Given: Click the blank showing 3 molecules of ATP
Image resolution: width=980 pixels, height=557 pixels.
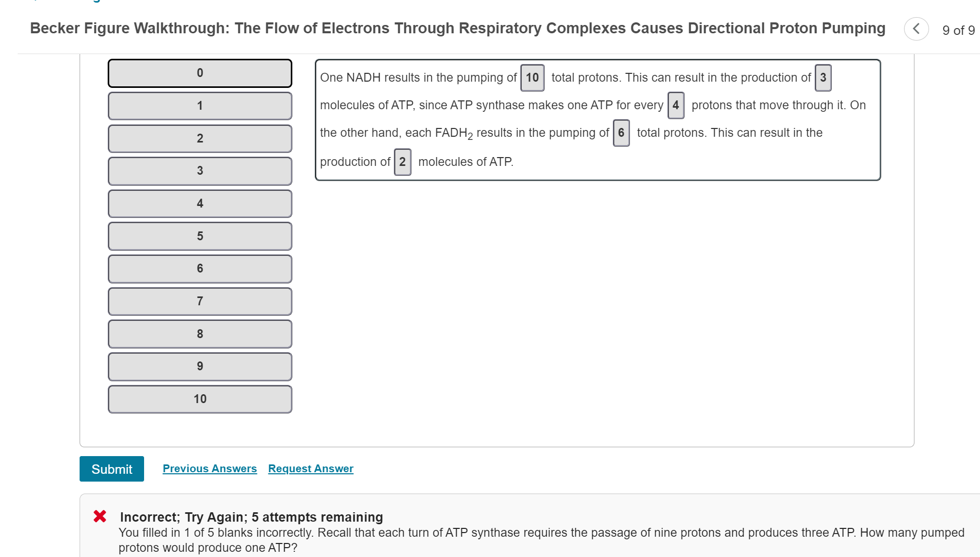Looking at the screenshot, I should 822,77.
